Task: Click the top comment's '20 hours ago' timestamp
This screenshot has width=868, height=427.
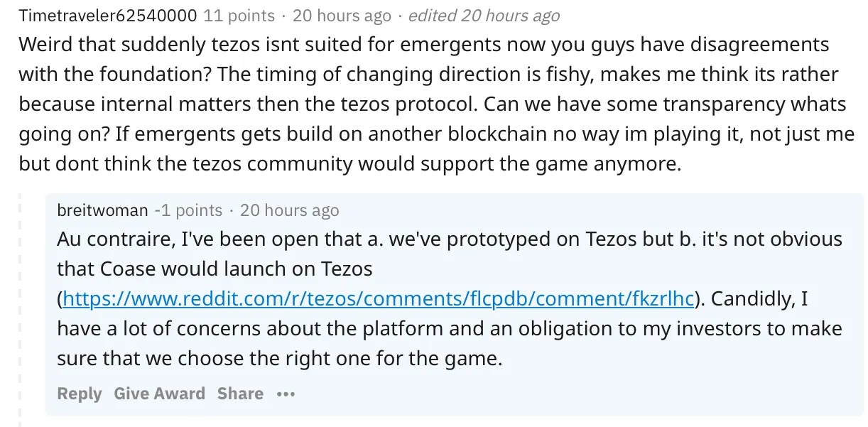Action: 342,15
